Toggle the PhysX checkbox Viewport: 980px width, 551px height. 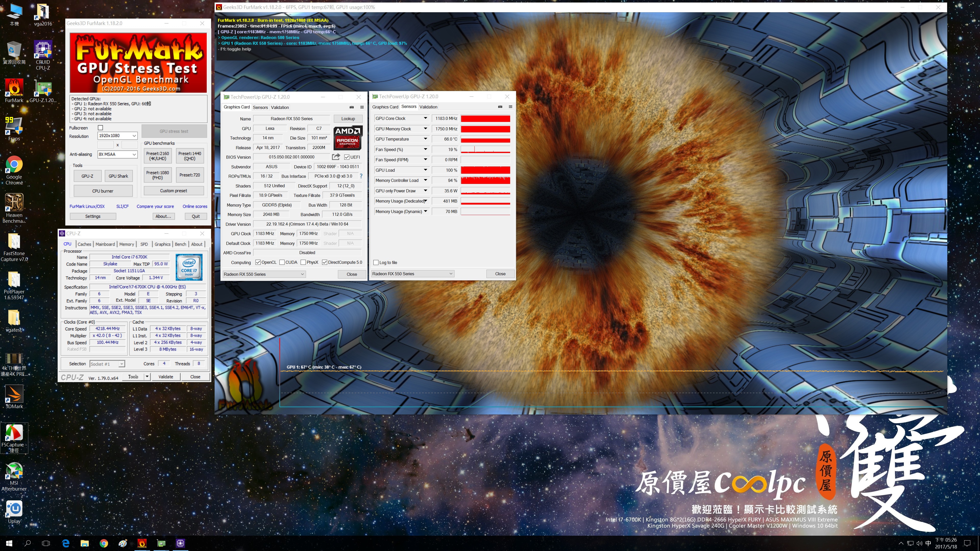point(303,262)
